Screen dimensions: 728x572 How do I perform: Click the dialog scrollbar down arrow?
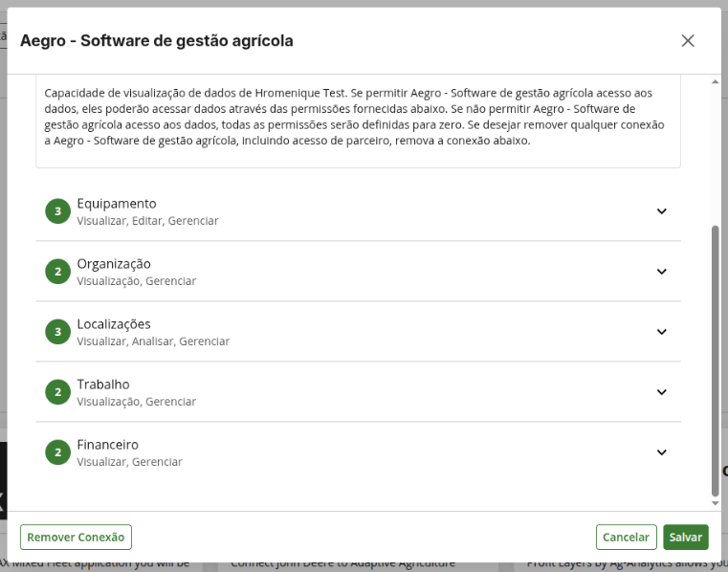(715, 503)
